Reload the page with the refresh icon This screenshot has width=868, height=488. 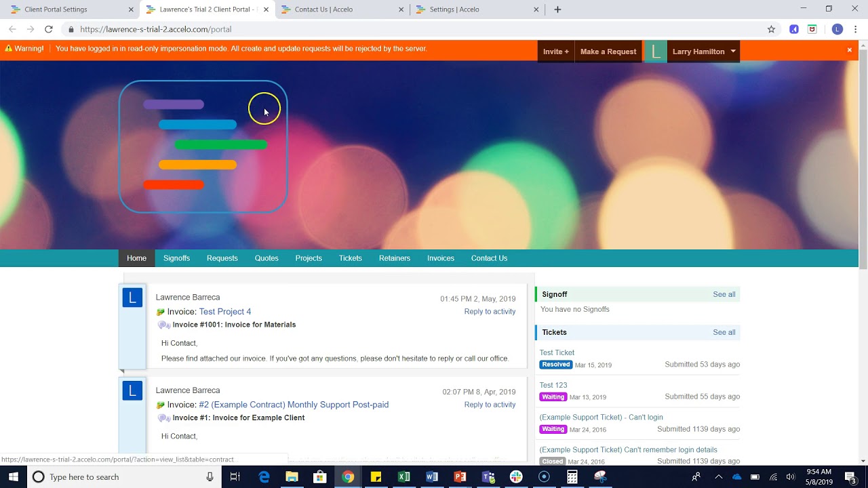pos(49,29)
